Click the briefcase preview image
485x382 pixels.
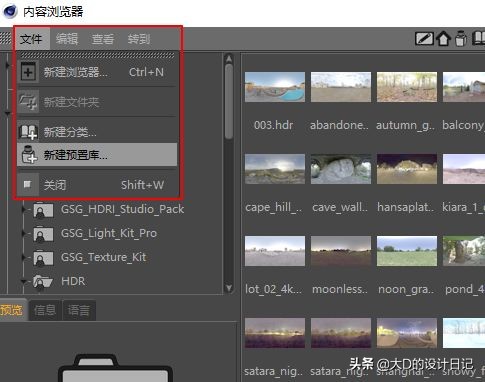(116, 368)
